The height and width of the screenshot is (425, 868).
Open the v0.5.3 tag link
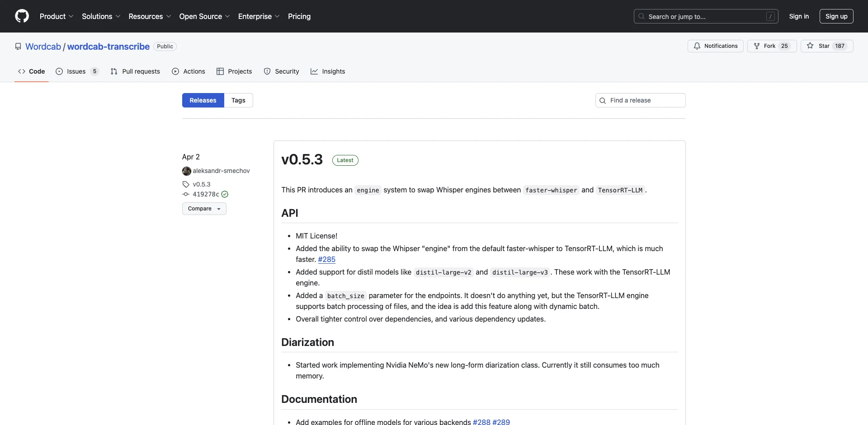click(202, 184)
